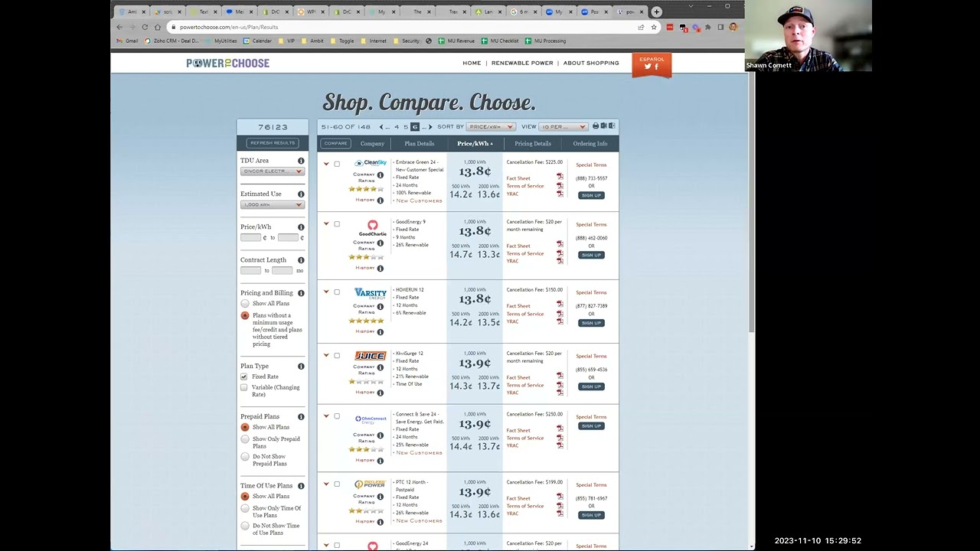Click the minimum Price/kWh input field
Screen dimensions: 980x551
pos(251,238)
